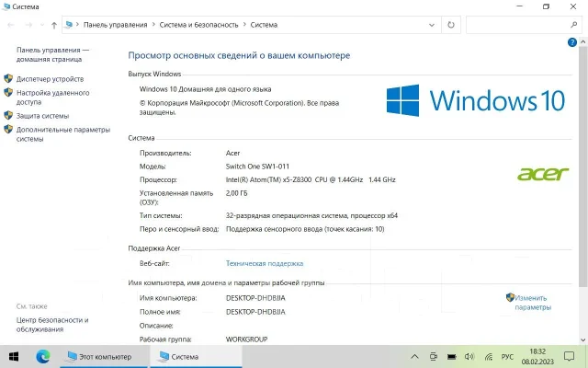Open Дополнительные параметры системы link

(63, 134)
